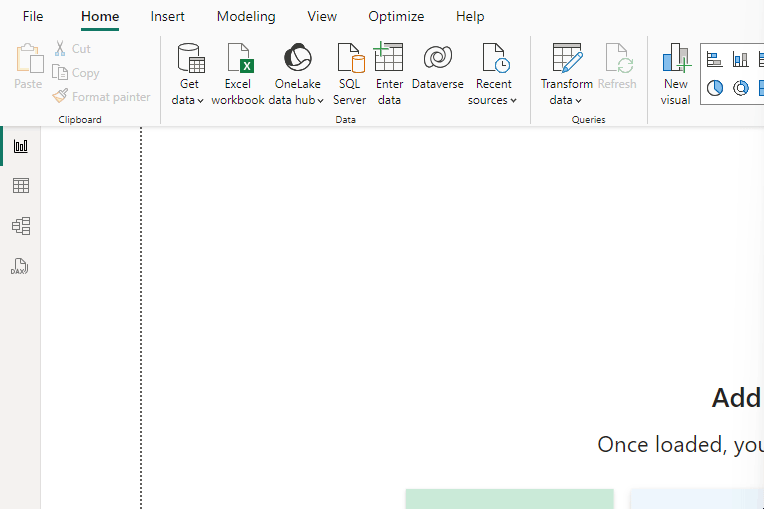764x509 pixels.
Task: Go to the View tab
Action: coord(322,17)
